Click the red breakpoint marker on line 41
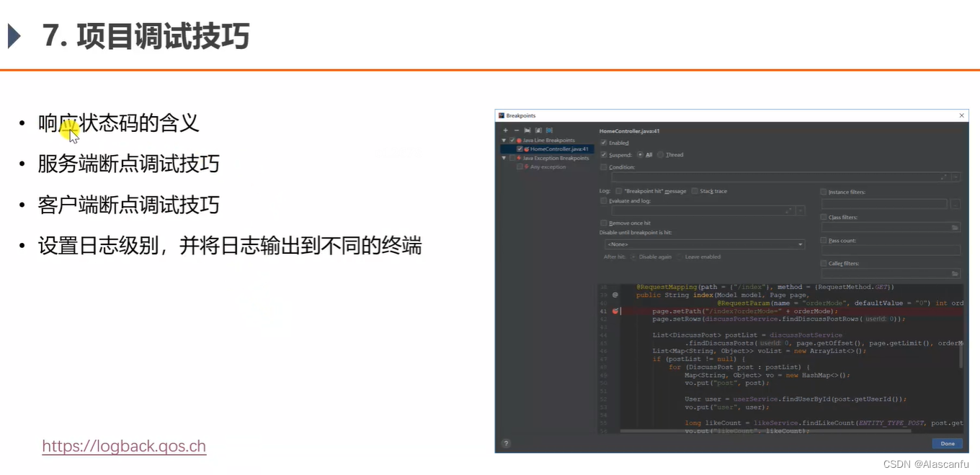 pyautogui.click(x=615, y=311)
